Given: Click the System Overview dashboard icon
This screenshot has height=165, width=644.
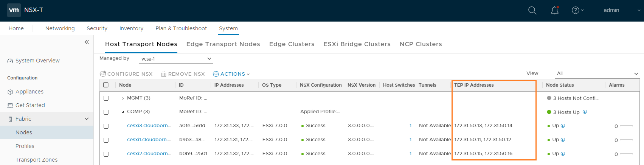Looking at the screenshot, I should click(10, 61).
